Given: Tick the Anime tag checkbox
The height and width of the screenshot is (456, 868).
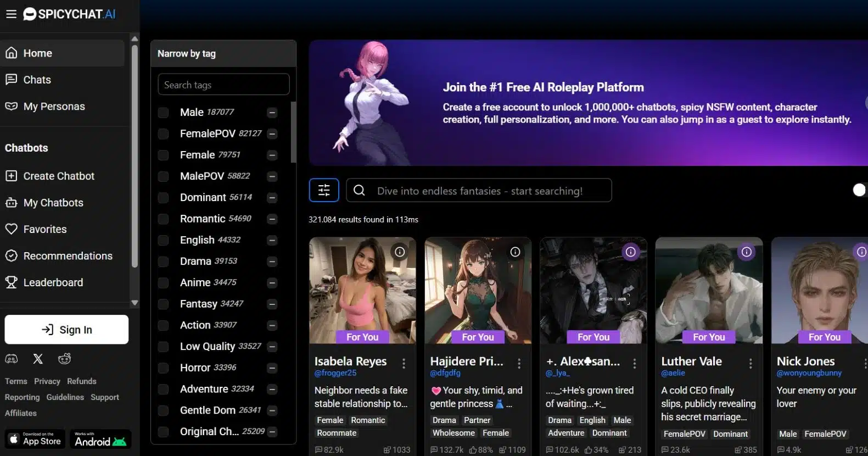Looking at the screenshot, I should 163,283.
